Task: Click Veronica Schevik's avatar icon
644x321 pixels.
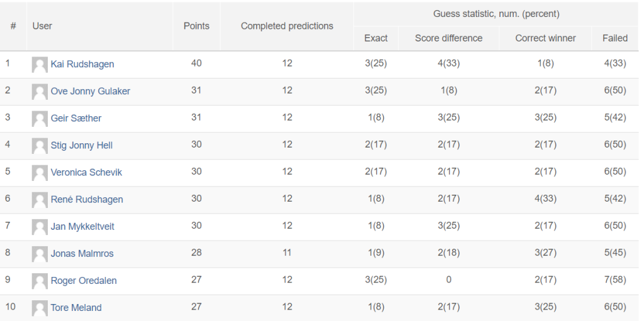Action: tap(40, 173)
